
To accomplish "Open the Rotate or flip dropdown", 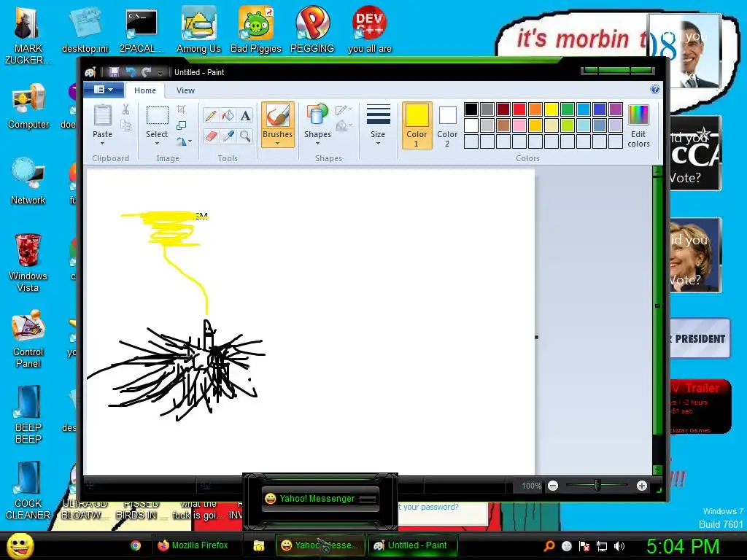I will 184,141.
